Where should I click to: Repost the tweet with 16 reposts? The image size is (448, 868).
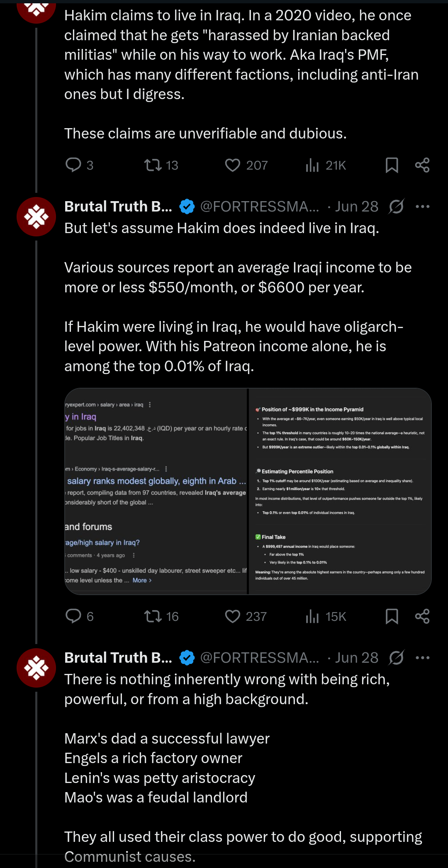click(x=153, y=617)
